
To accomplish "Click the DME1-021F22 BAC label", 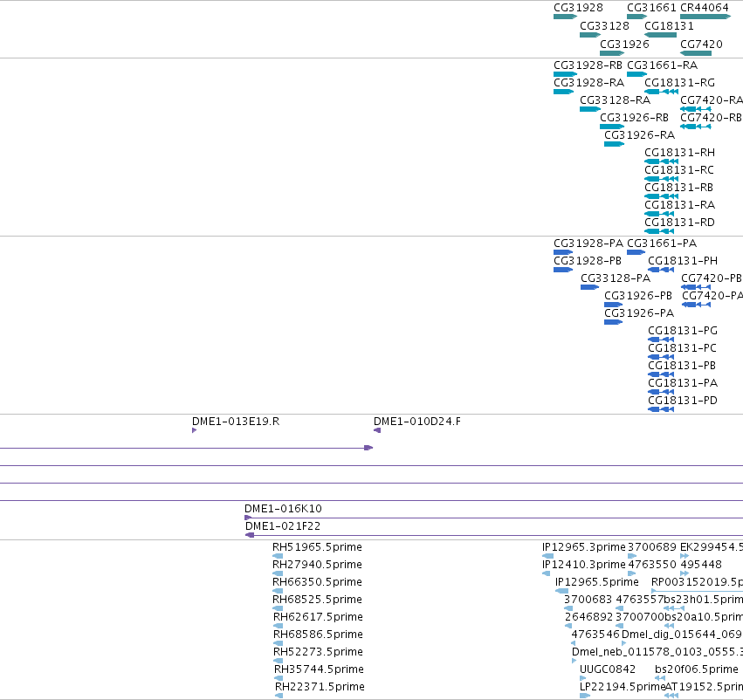I will coord(282,526).
